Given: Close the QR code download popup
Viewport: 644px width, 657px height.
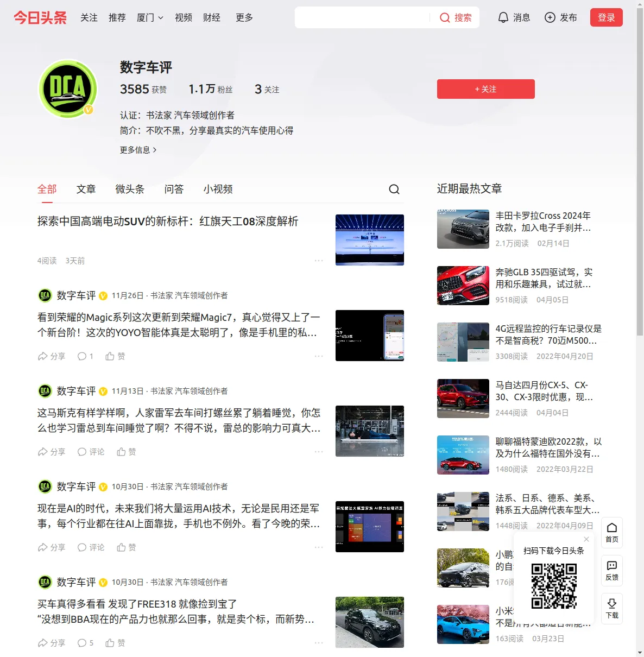Looking at the screenshot, I should tap(586, 539).
